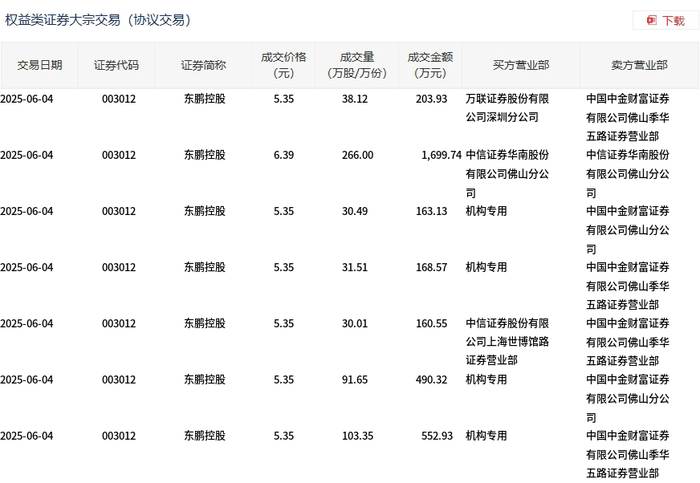Select the volume cell 91.65
Viewport: 700px width, 483px height.
(355, 380)
